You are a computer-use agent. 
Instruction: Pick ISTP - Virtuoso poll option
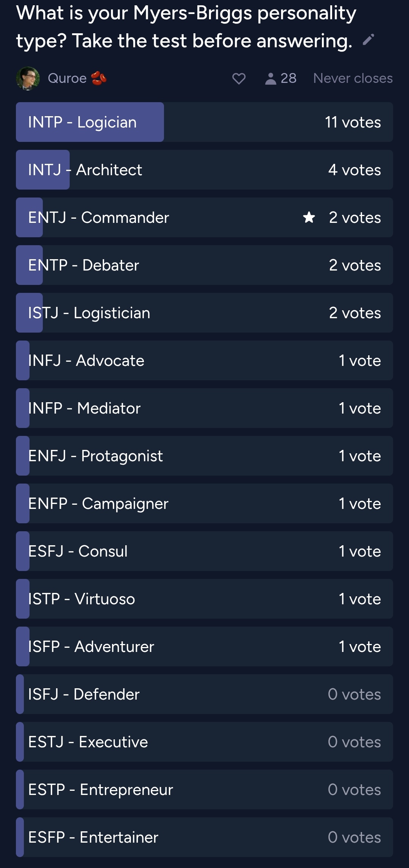[204, 599]
